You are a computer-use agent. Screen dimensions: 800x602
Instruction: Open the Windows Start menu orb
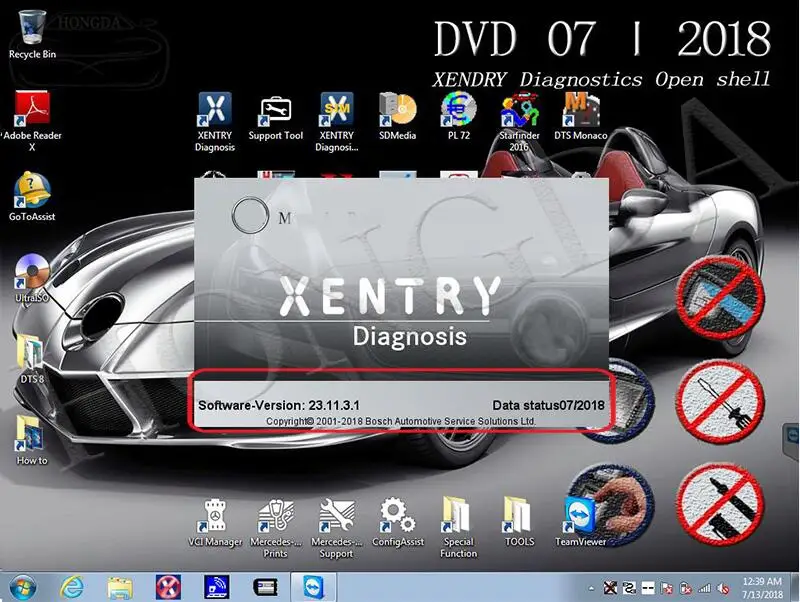(23, 588)
